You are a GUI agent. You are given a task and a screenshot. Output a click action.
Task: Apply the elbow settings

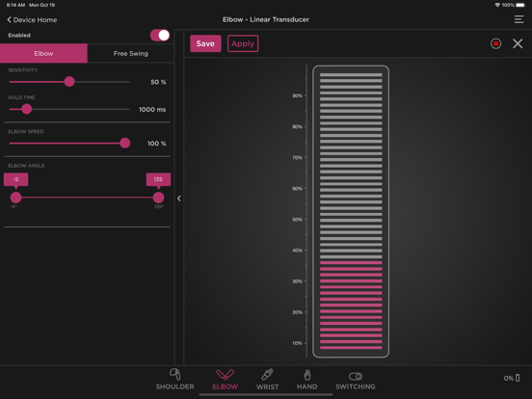pyautogui.click(x=243, y=43)
